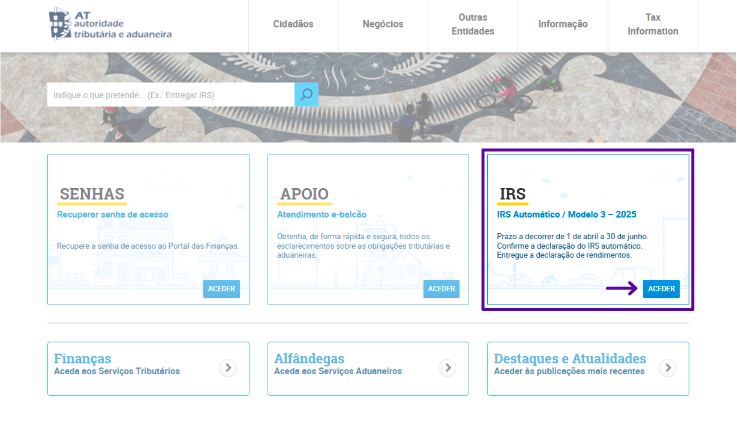Open the Tax Information menu
The width and height of the screenshot is (737, 421).
[653, 24]
